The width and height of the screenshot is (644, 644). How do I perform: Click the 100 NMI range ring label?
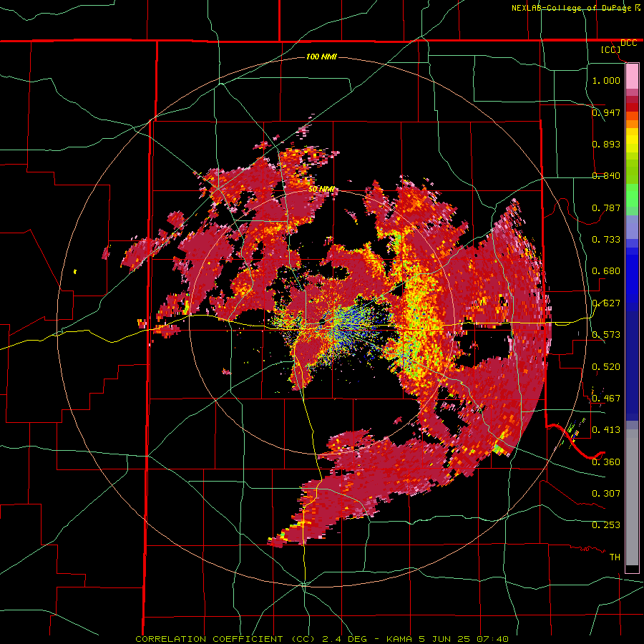click(321, 57)
